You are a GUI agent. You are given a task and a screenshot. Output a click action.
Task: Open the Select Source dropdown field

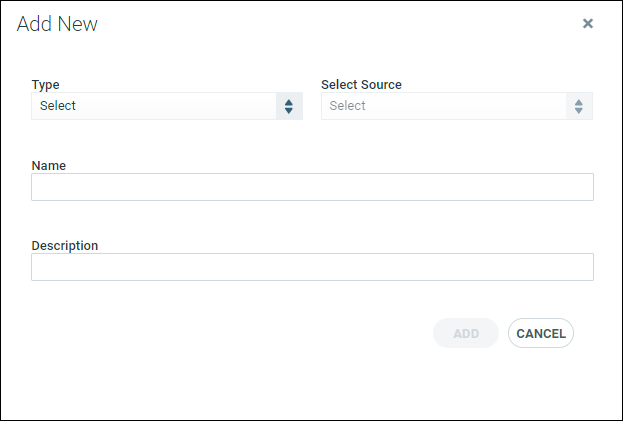click(457, 106)
